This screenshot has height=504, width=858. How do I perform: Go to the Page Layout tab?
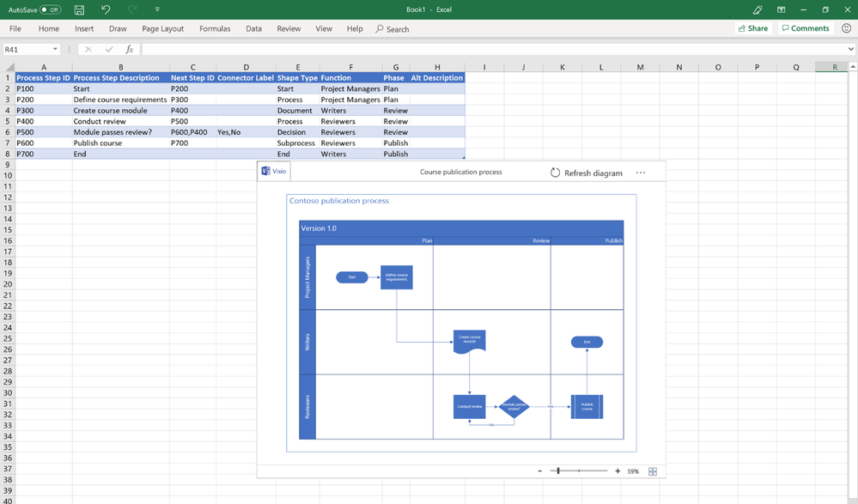162,28
